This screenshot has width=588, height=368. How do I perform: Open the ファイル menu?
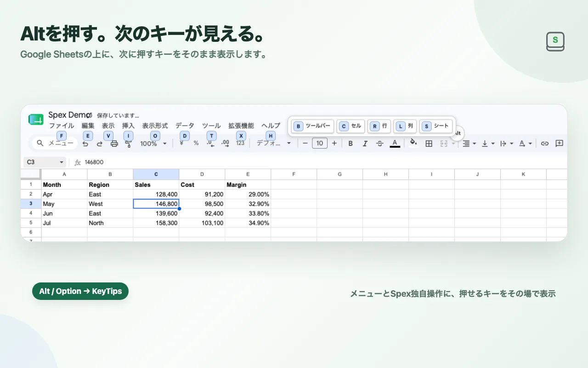click(62, 126)
